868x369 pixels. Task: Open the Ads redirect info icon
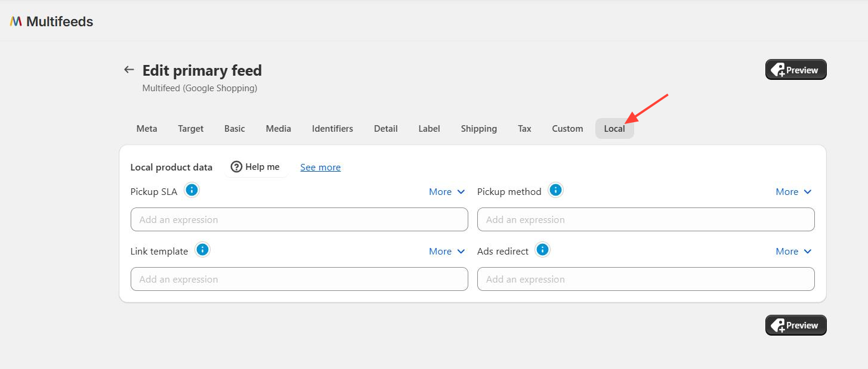(542, 250)
